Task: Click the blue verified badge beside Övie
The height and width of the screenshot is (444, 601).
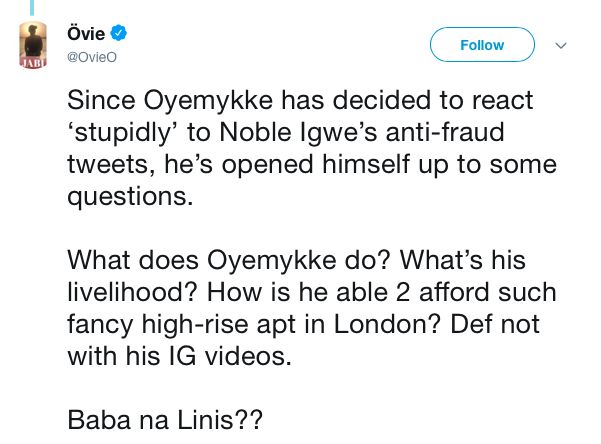Action: (118, 34)
